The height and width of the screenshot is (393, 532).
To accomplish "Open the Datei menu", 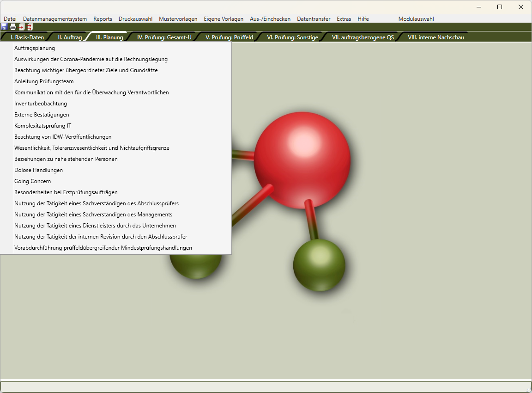I will (10, 19).
